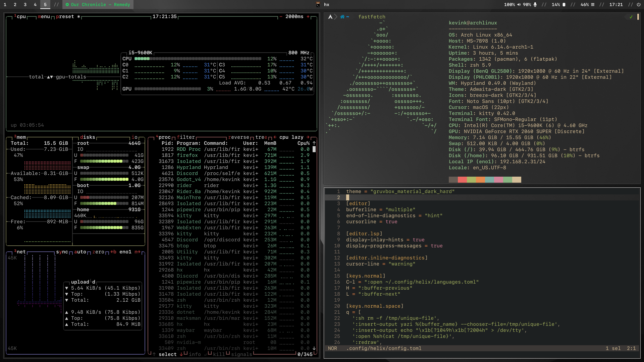Screen dimensions: 644x362
Task: Increase btop update interval with the plus
Action: coord(308,16)
